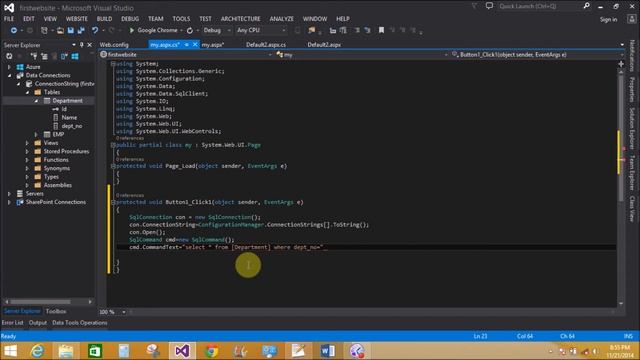Switch to the Web.config tab
The width and height of the screenshot is (640, 360).
point(114,45)
